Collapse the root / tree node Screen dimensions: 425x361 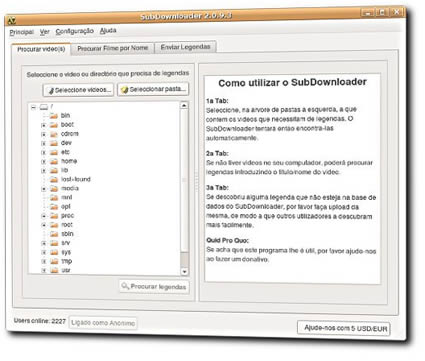33,107
